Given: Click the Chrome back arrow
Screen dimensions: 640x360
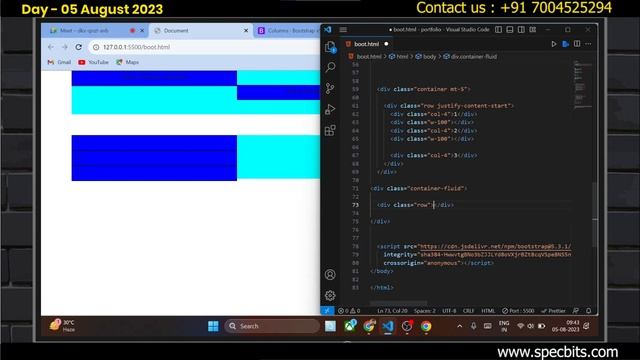Looking at the screenshot, I should pos(51,47).
